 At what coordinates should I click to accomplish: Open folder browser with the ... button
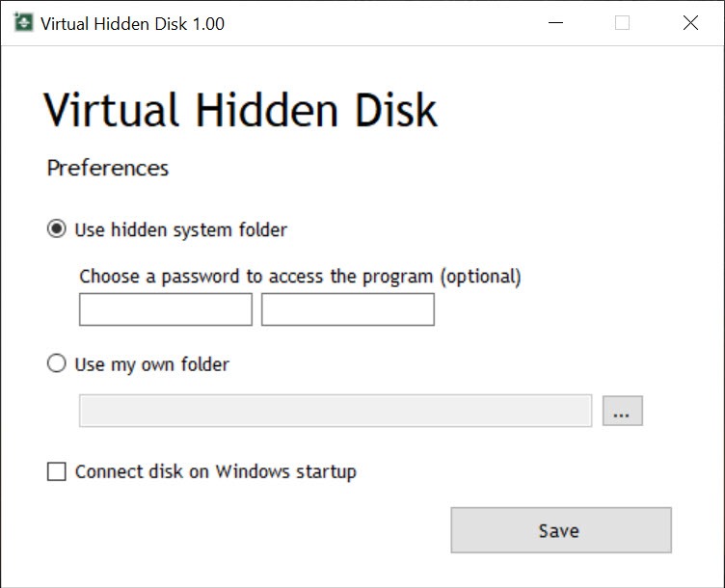click(623, 411)
